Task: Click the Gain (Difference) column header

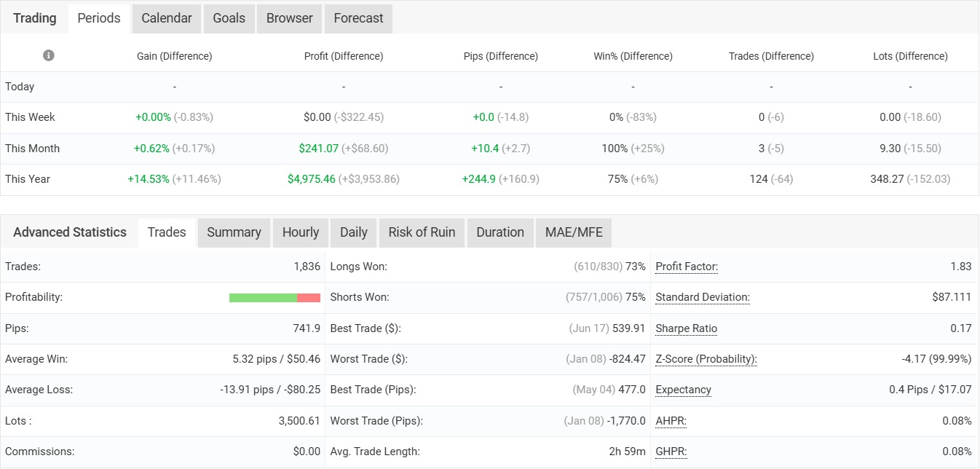Action: [175, 56]
